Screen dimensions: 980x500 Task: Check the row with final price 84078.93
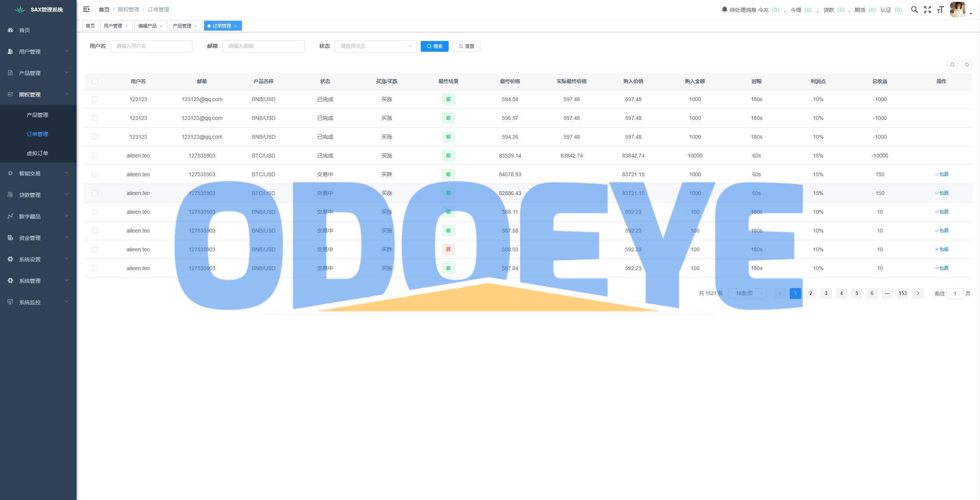(x=95, y=174)
